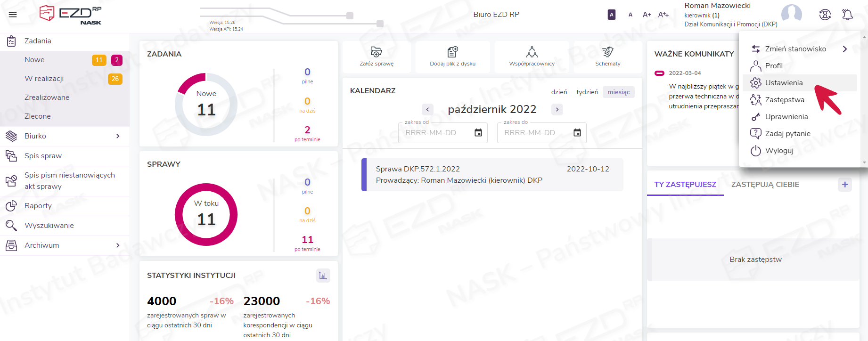Switch to the Zastępują ciebie tab
This screenshot has height=341, width=868.
[765, 185]
